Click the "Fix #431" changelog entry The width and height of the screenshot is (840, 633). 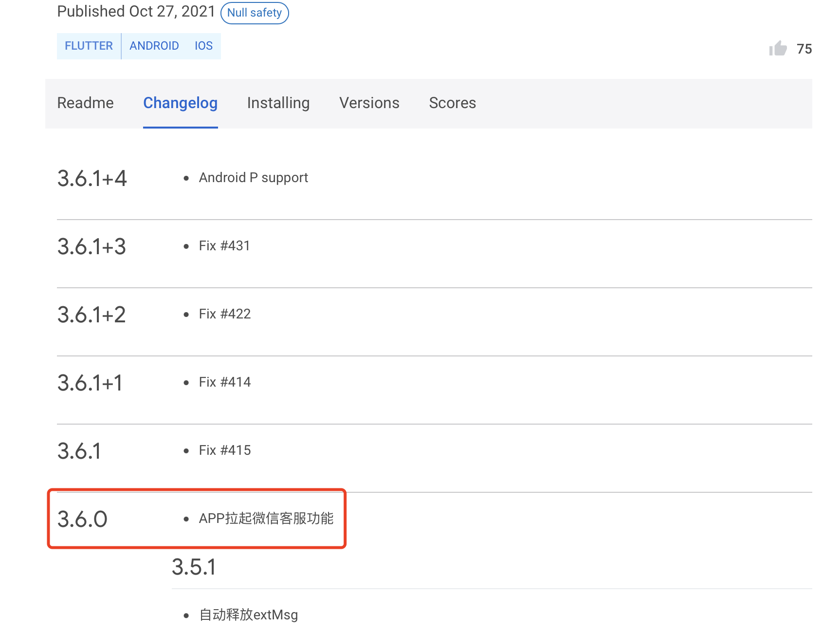(x=224, y=246)
